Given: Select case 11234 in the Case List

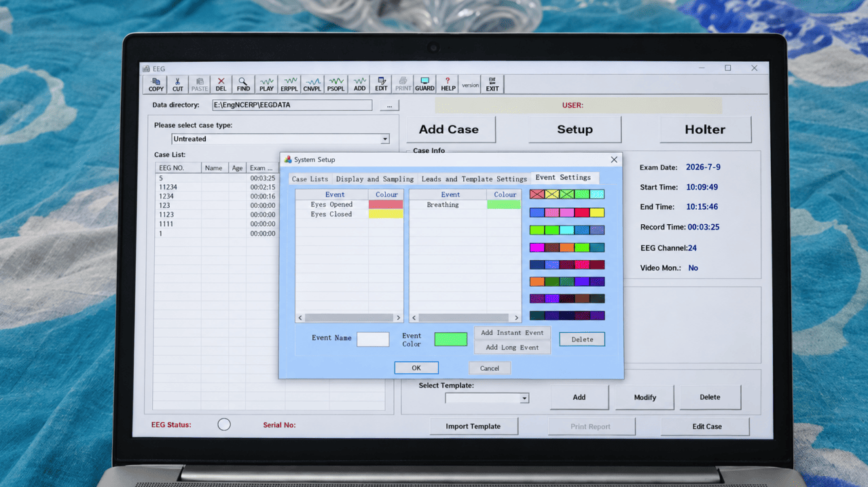Looking at the screenshot, I should coord(216,187).
